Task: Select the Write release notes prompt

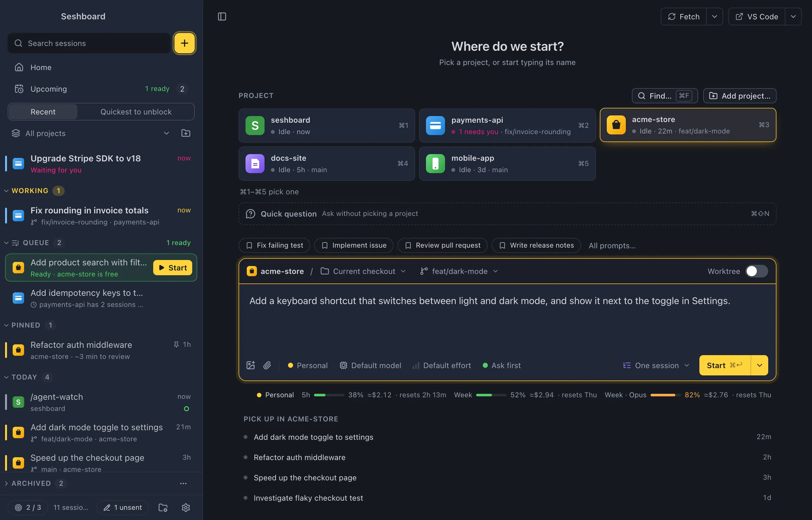Action: tap(536, 245)
